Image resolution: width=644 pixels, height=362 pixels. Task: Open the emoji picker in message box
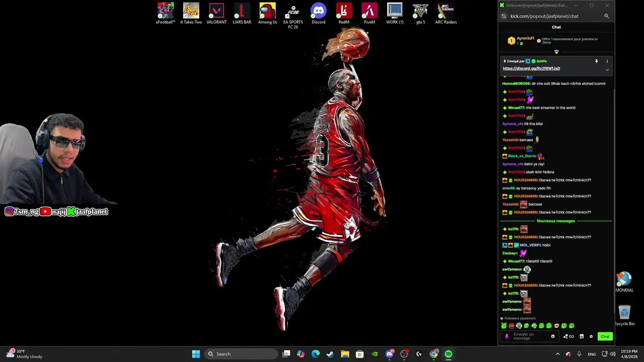[553, 336]
